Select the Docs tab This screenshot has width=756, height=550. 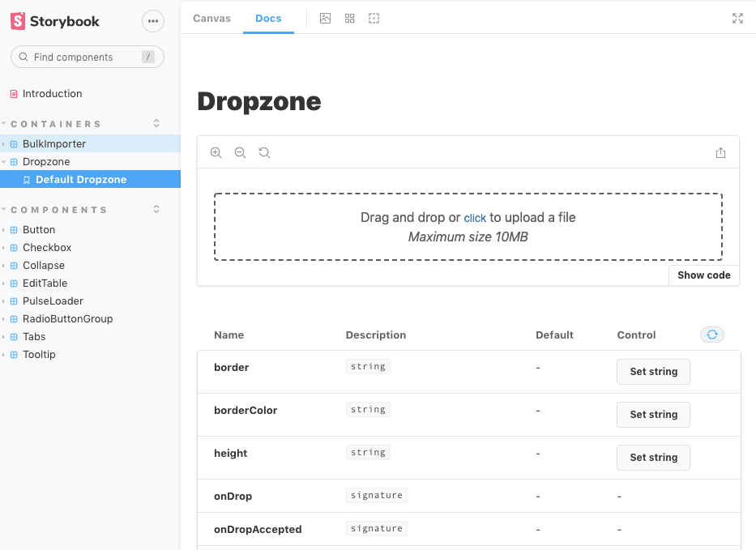[x=268, y=18]
